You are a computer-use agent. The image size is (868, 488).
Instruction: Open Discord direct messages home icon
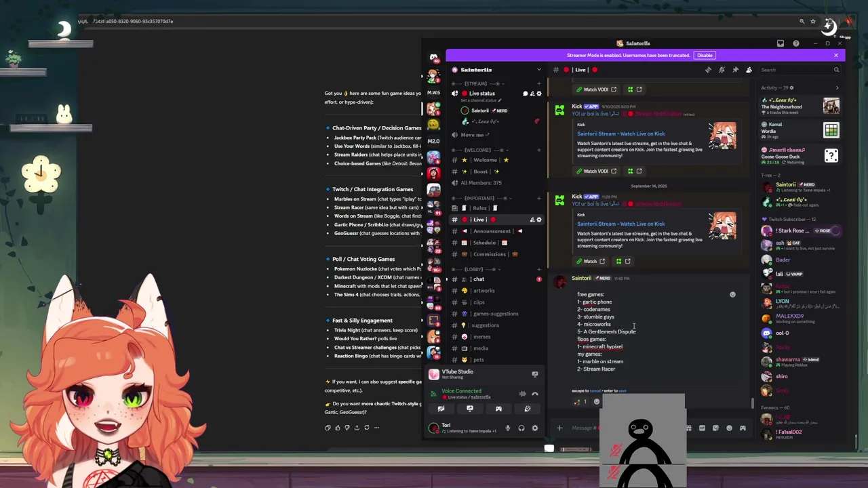point(434,58)
